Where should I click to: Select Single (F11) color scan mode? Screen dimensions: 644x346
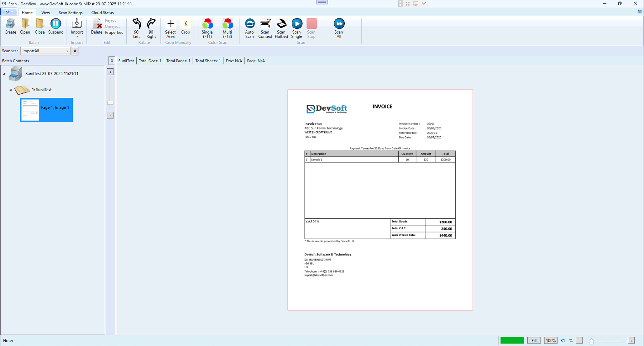point(207,28)
